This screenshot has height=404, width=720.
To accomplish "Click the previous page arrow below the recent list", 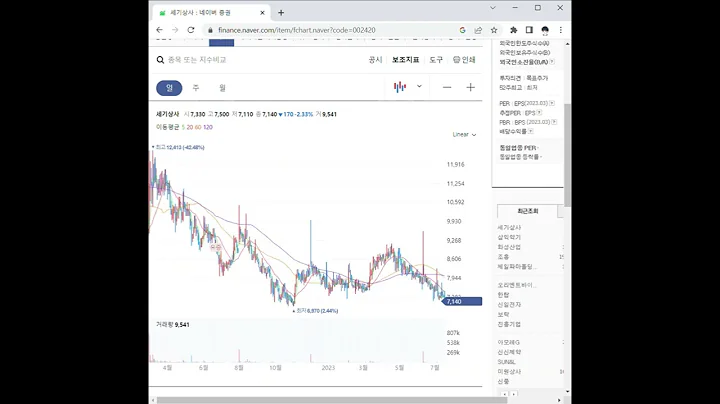I will 505,394.
